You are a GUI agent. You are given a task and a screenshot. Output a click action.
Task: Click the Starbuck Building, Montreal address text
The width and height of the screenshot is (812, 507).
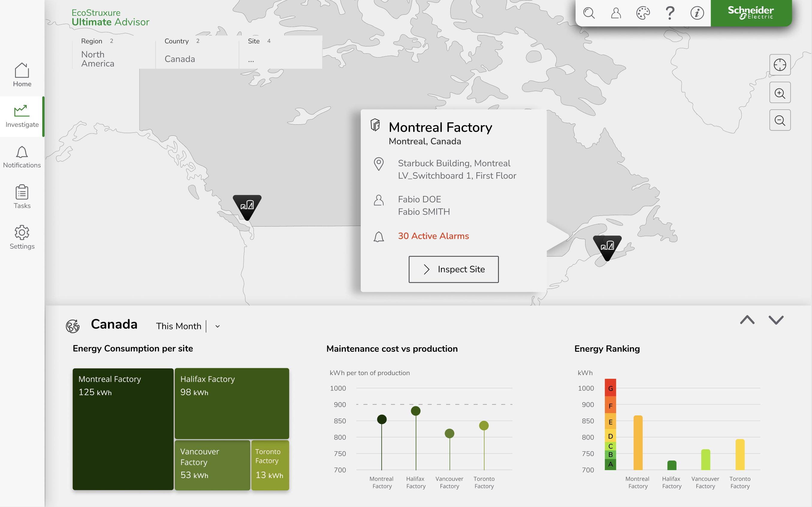click(x=454, y=163)
